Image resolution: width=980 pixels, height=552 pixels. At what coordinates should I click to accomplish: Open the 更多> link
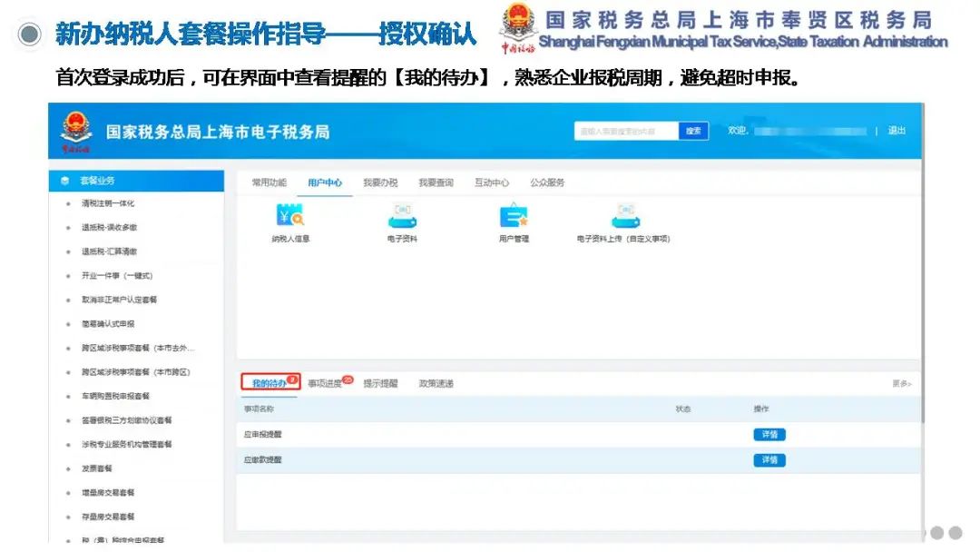click(x=902, y=383)
